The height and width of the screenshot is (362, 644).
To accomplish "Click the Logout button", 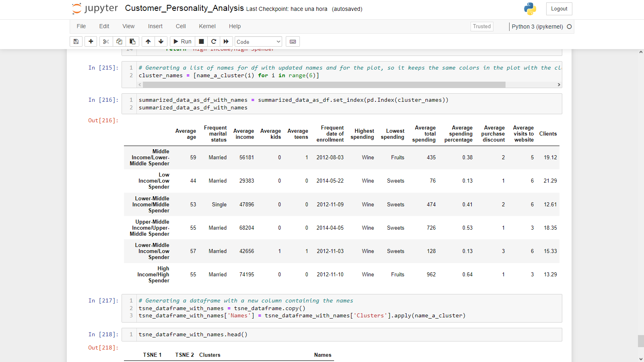I will (559, 9).
